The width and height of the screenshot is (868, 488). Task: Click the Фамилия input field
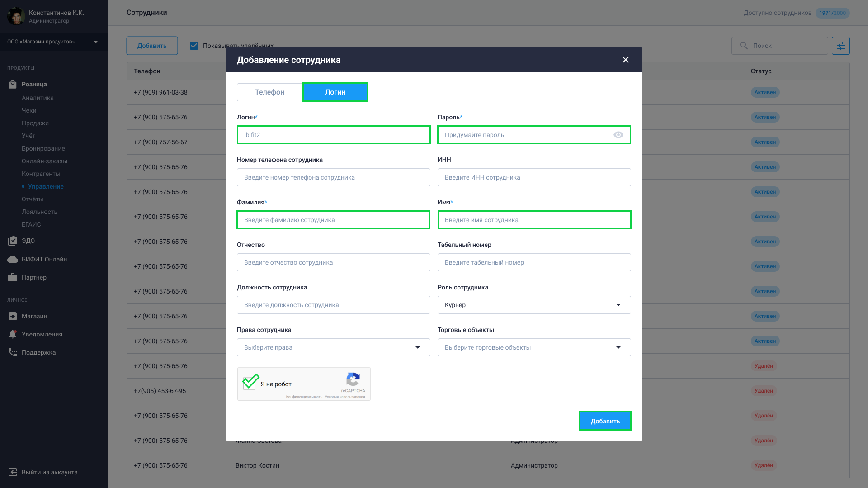coord(333,220)
